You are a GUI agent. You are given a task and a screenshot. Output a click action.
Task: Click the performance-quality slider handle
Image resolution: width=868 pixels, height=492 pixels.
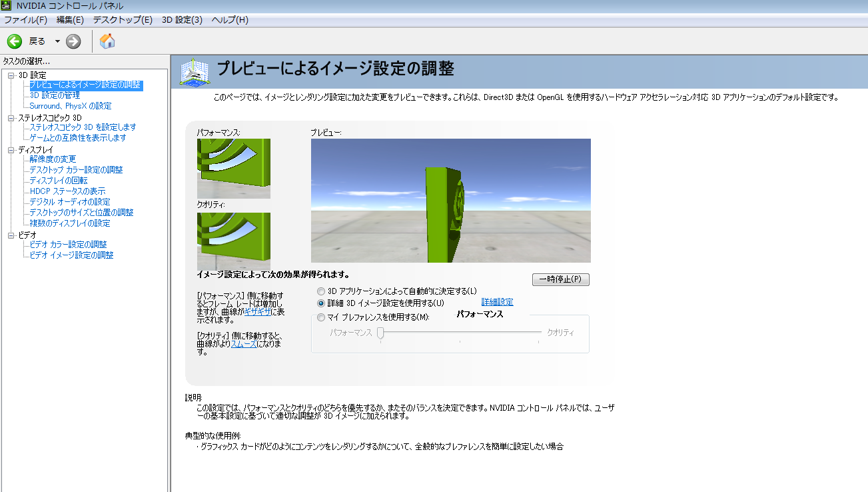coord(380,332)
